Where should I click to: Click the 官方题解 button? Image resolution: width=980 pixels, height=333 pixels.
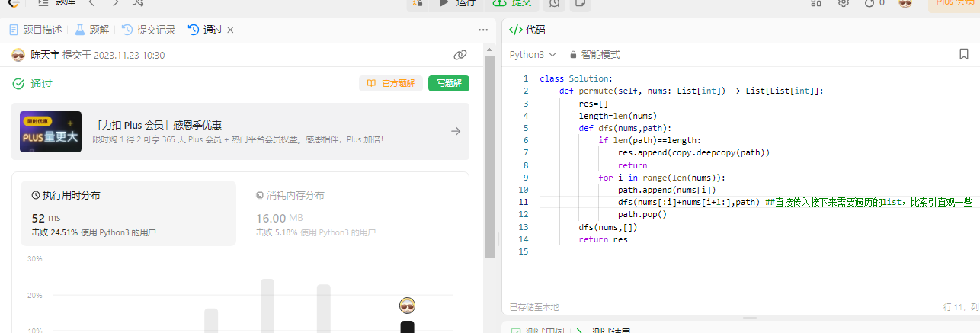click(391, 83)
